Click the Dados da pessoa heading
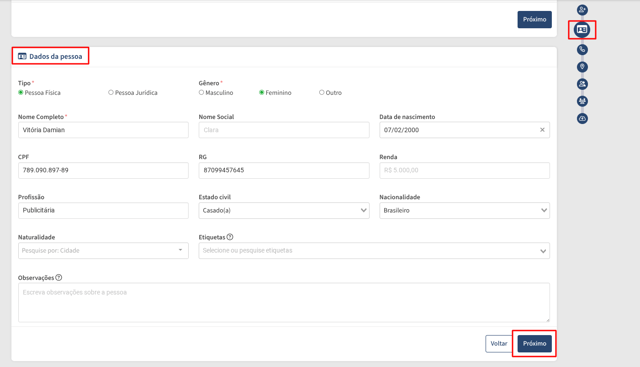 pos(56,56)
